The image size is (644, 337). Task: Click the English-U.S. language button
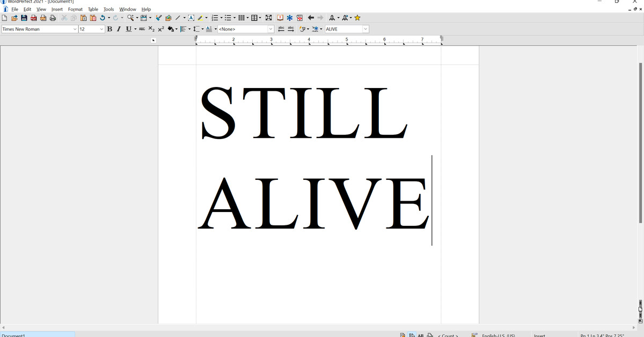click(498, 335)
